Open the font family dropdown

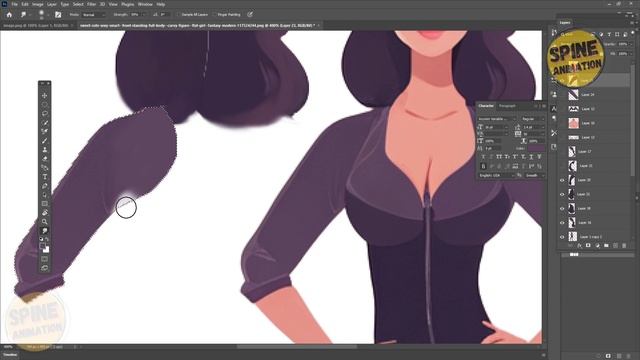497,119
